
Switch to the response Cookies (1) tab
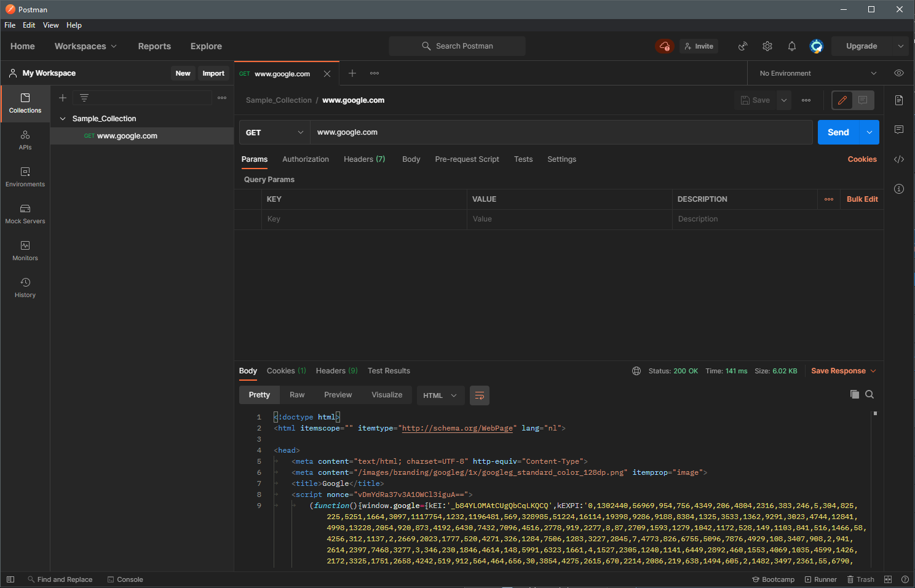286,371
